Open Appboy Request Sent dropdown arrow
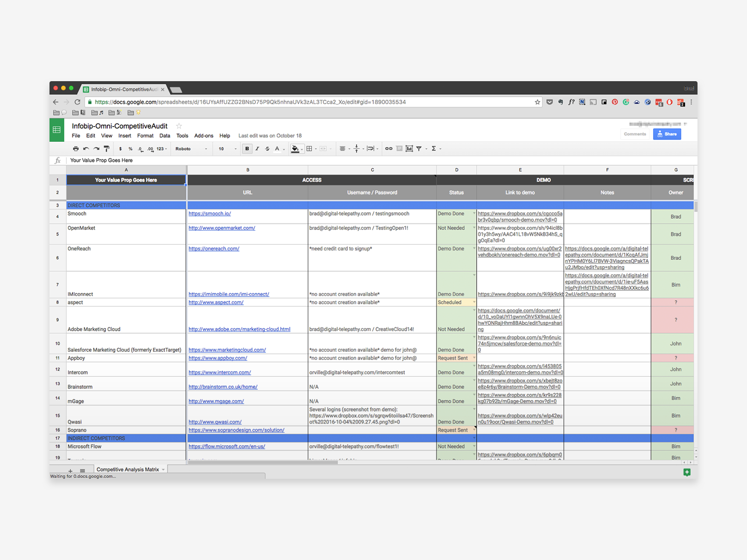Image resolution: width=747 pixels, height=560 pixels. 474,358
